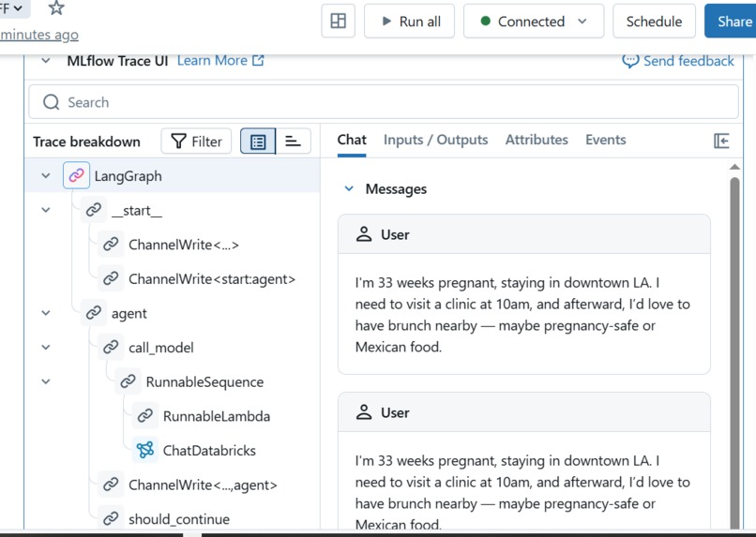Click the RunnableLambda link icon

pos(145,415)
